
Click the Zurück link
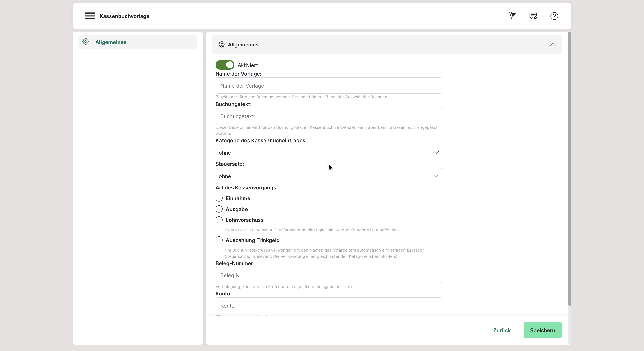pyautogui.click(x=501, y=330)
